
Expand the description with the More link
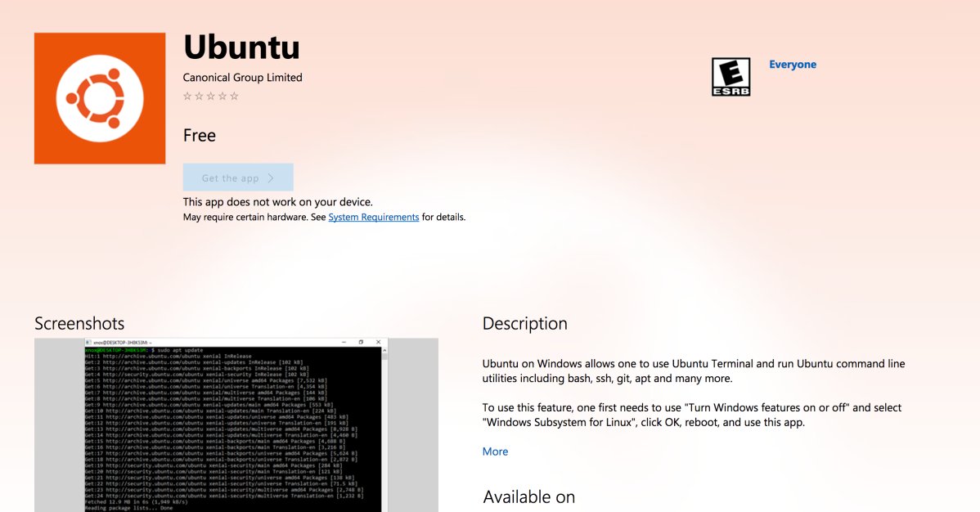pos(495,451)
